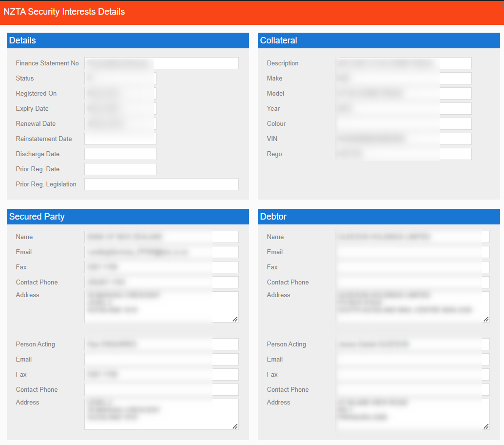Click Fax field under Secured Party Name
The height and width of the screenshot is (445, 504).
tap(161, 267)
